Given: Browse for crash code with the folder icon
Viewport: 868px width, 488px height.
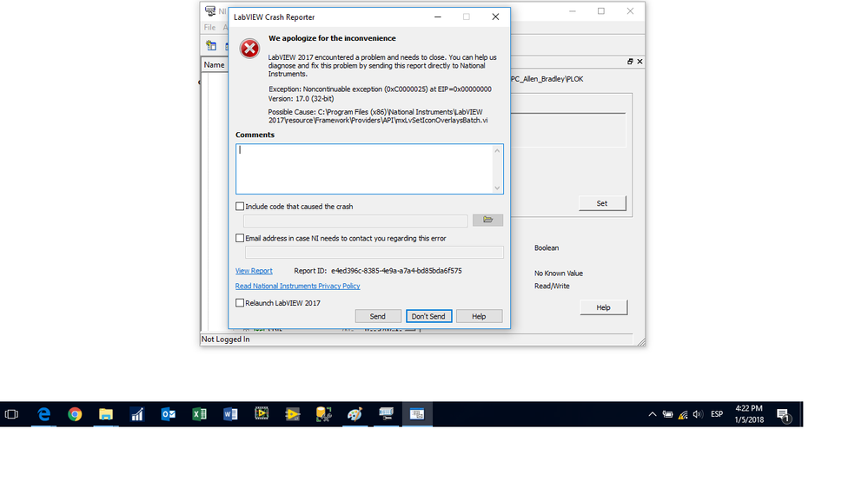Looking at the screenshot, I should point(487,221).
